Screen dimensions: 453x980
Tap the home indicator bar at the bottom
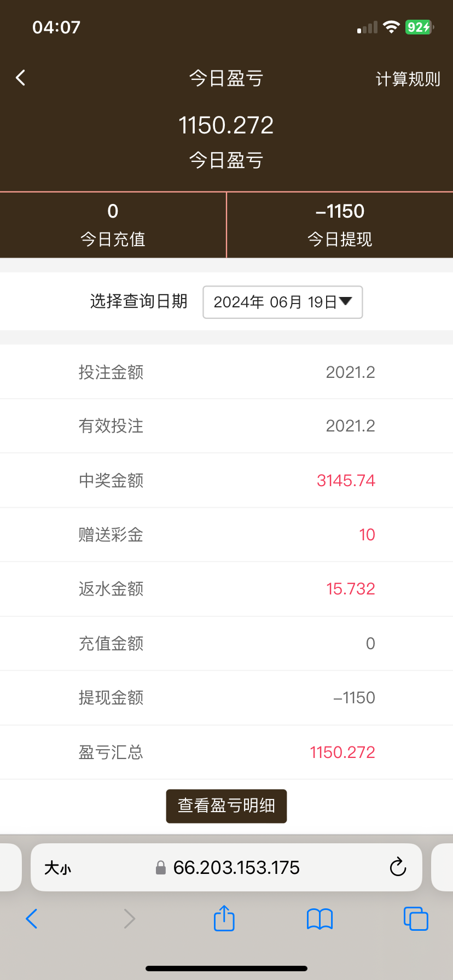pos(226,968)
